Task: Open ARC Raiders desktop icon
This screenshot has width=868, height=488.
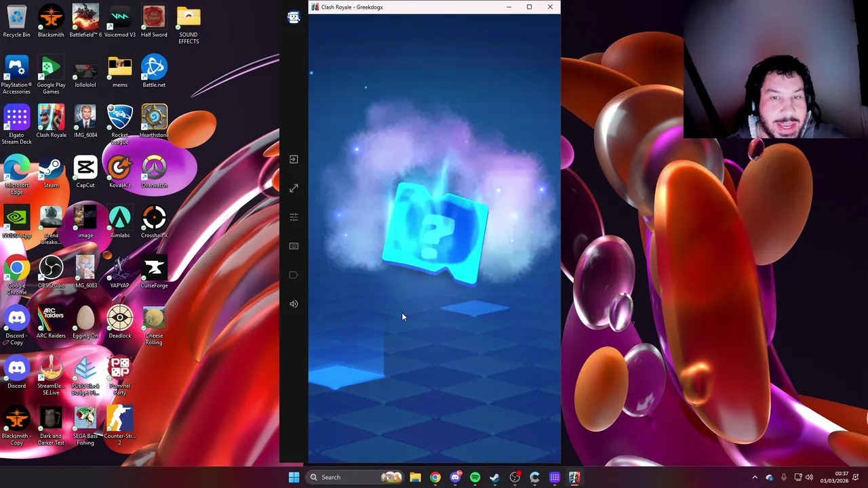Action: point(51,323)
